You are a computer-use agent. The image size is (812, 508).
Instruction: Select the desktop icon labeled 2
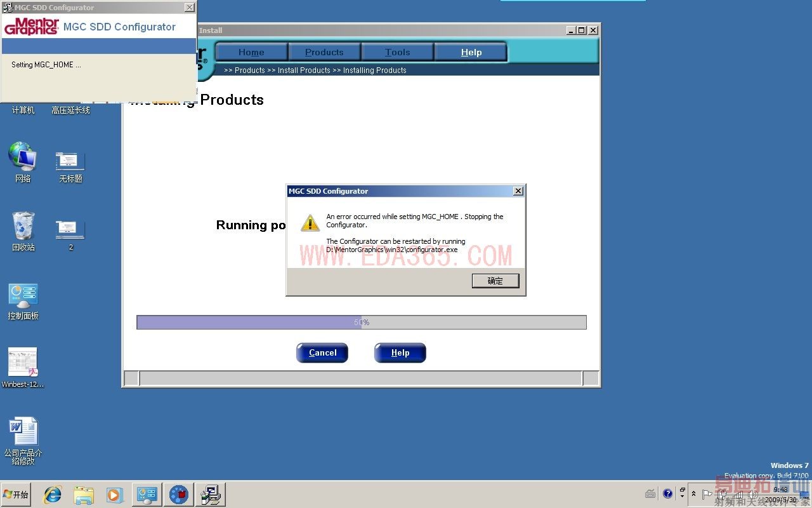pos(70,236)
